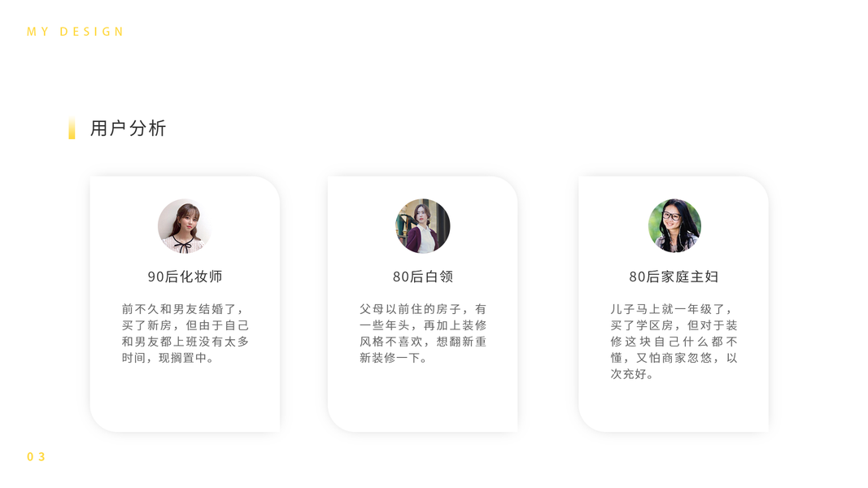868x488 pixels.
Task: Click the 80后家庭主妇 avatar photo
Action: point(674,226)
